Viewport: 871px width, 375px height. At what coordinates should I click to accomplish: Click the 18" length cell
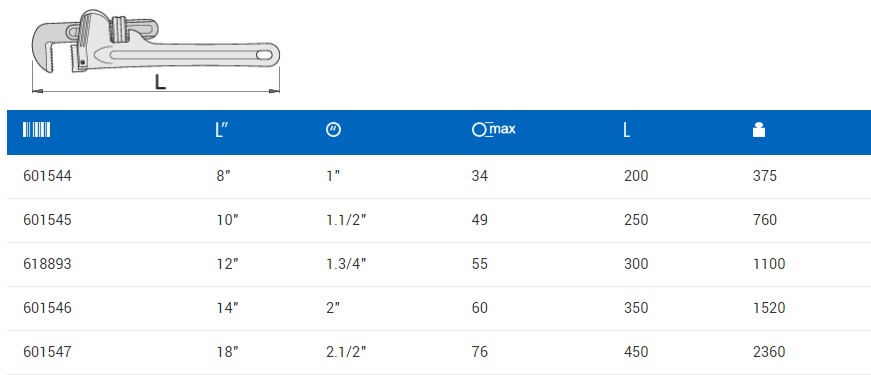tap(227, 352)
